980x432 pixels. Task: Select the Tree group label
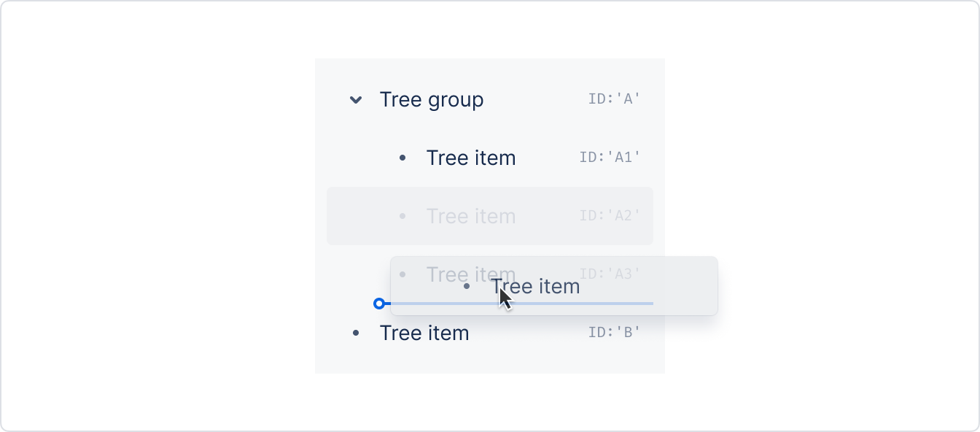(432, 100)
